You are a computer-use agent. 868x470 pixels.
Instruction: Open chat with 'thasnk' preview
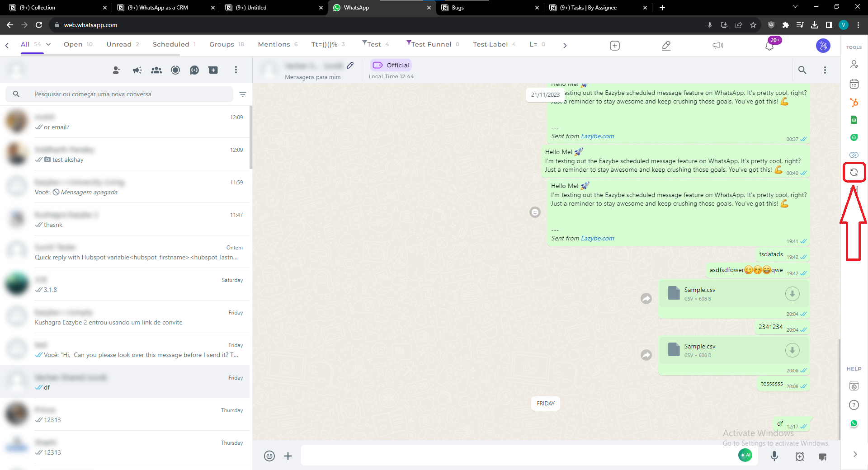125,219
